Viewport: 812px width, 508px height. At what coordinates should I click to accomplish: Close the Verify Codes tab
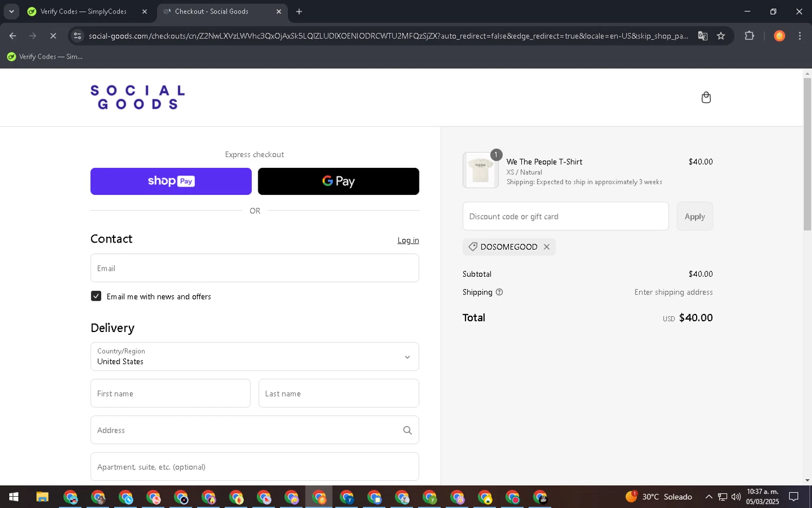[x=145, y=11]
